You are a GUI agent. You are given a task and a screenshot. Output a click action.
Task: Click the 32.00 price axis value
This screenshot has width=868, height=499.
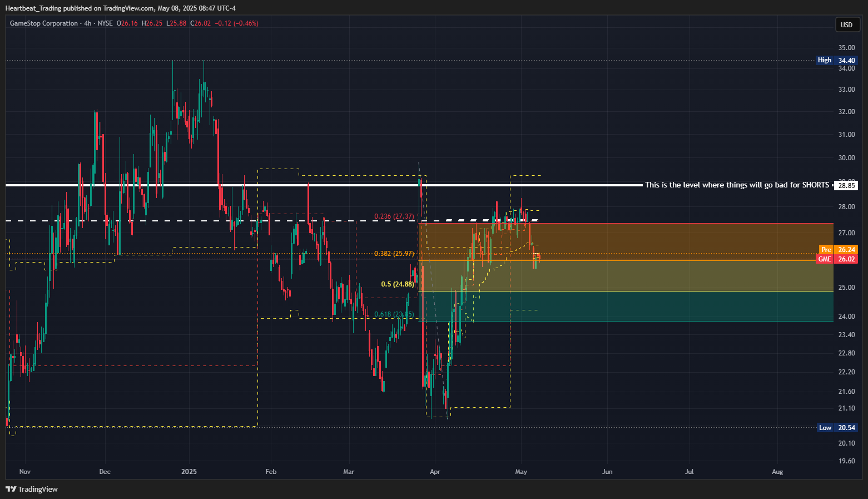click(847, 112)
